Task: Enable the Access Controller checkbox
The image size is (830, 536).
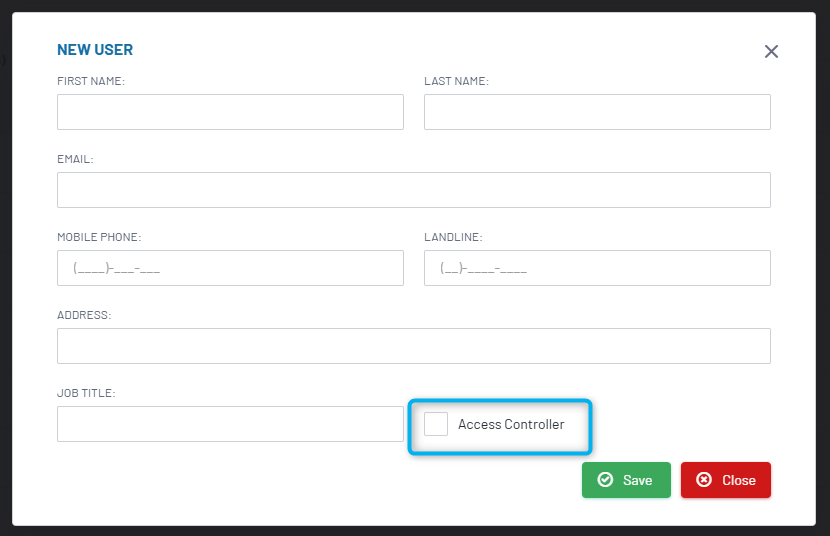Action: [436, 424]
